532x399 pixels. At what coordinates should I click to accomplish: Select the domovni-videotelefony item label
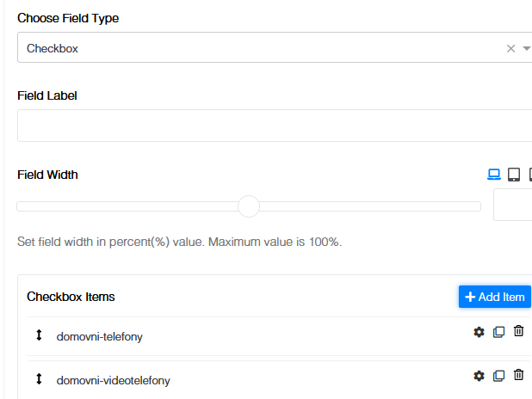pos(114,380)
